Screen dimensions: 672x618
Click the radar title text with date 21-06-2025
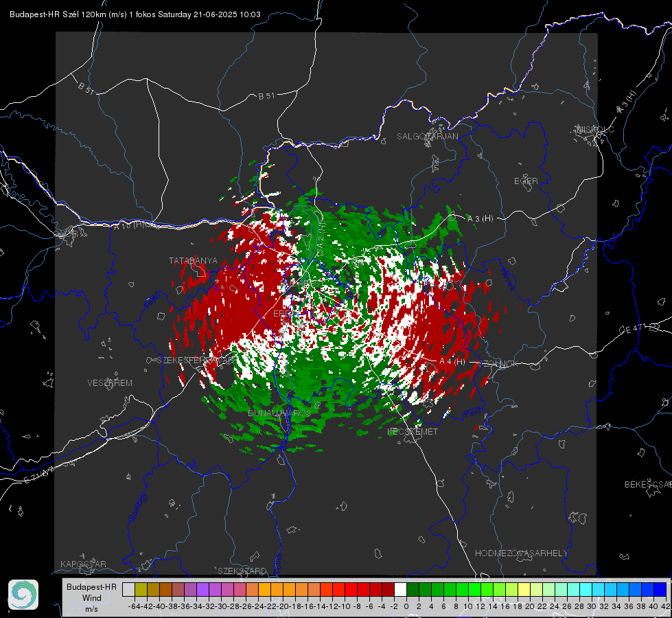click(x=135, y=14)
